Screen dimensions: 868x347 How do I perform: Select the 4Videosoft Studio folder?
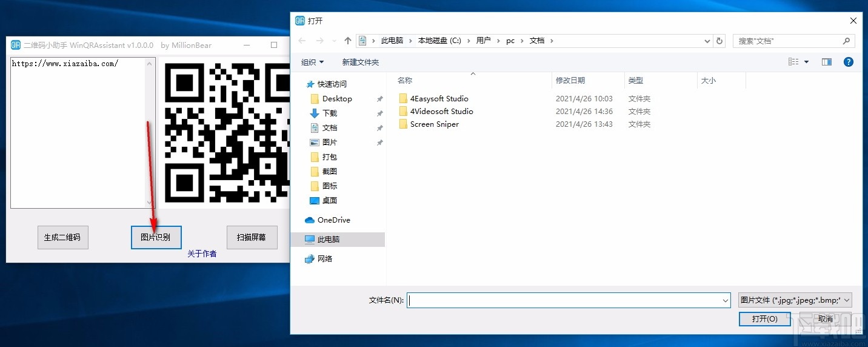click(x=442, y=111)
